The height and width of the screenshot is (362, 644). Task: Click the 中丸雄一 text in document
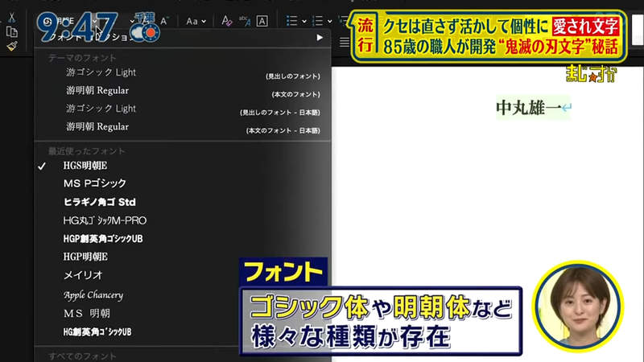tap(529, 108)
